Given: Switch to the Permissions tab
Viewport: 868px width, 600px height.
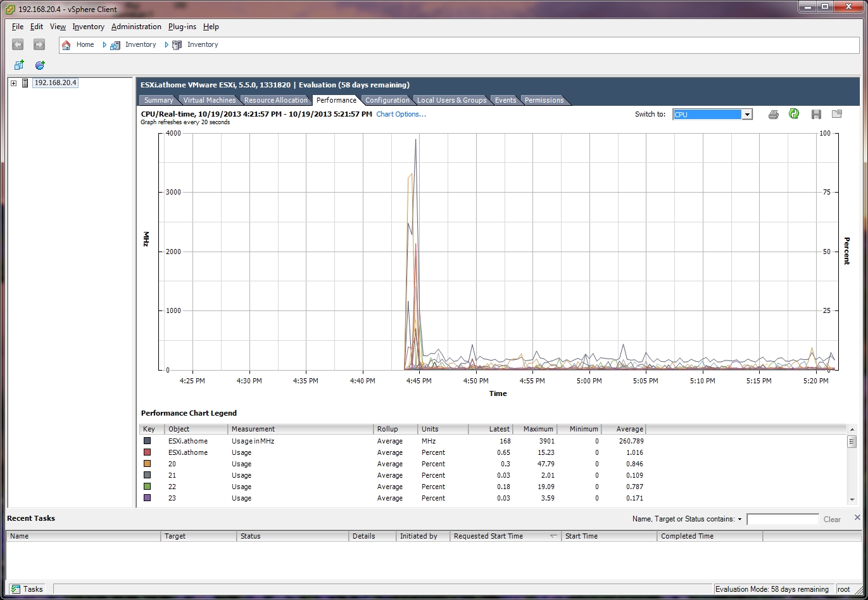Looking at the screenshot, I should (x=544, y=100).
